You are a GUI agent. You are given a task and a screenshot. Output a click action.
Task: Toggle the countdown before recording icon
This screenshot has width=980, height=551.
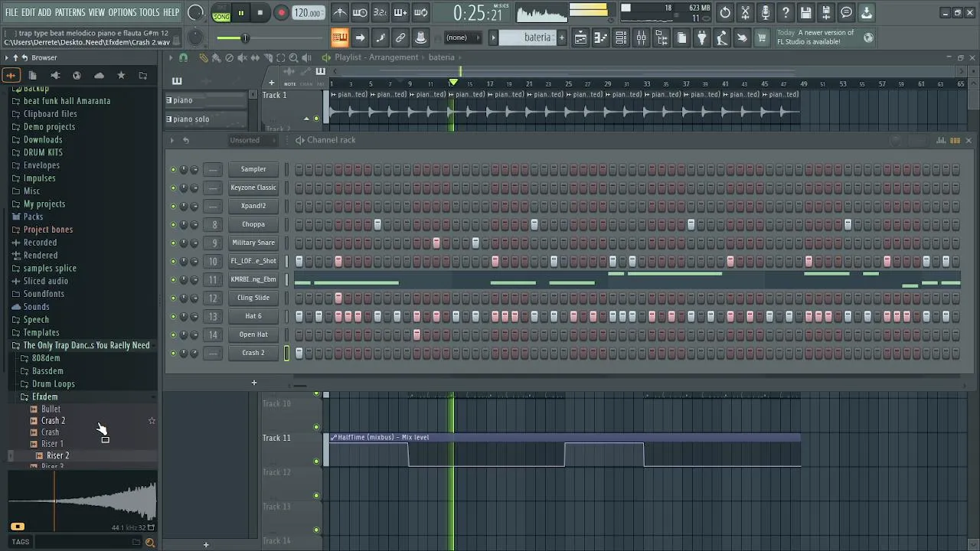pyautogui.click(x=380, y=12)
